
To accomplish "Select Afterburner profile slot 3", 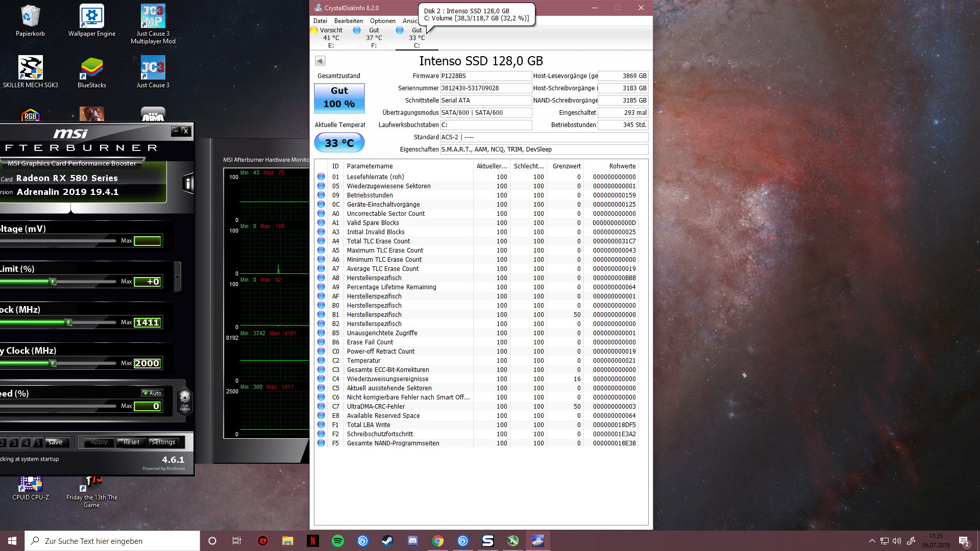I will pyautogui.click(x=14, y=442).
